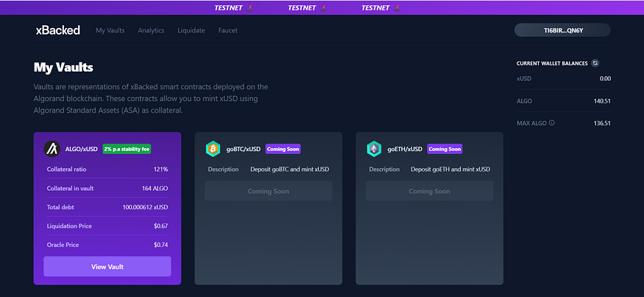Click the MAX ALGO value 136.51

pos(602,123)
